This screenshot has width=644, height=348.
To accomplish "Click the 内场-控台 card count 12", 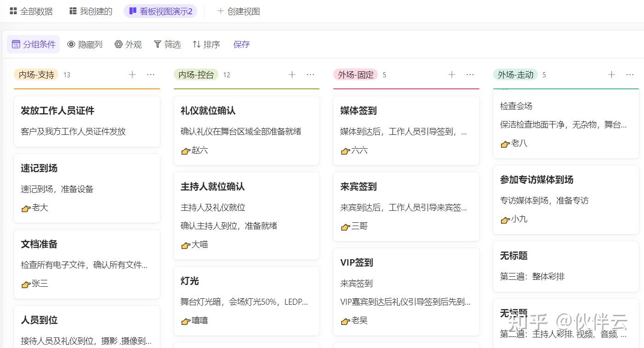I will [227, 75].
